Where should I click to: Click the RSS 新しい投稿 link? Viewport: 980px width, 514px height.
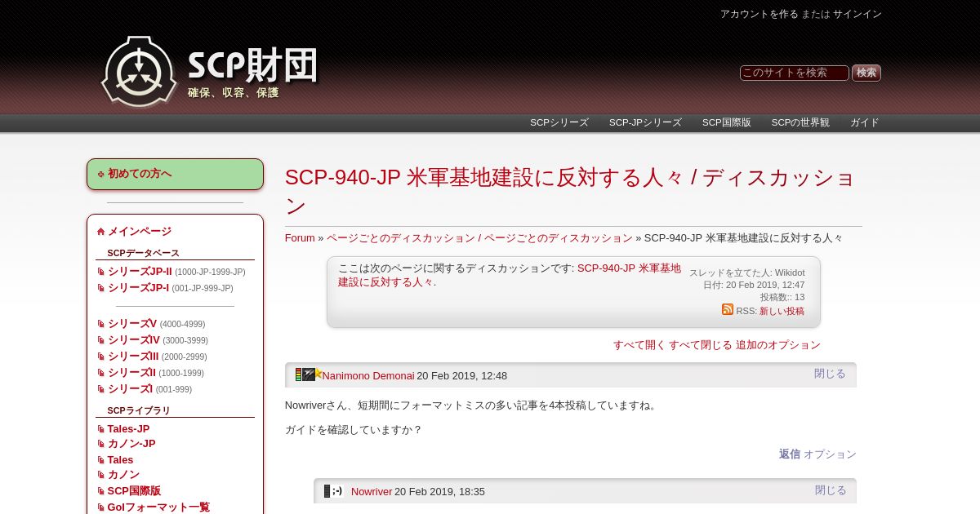point(782,311)
